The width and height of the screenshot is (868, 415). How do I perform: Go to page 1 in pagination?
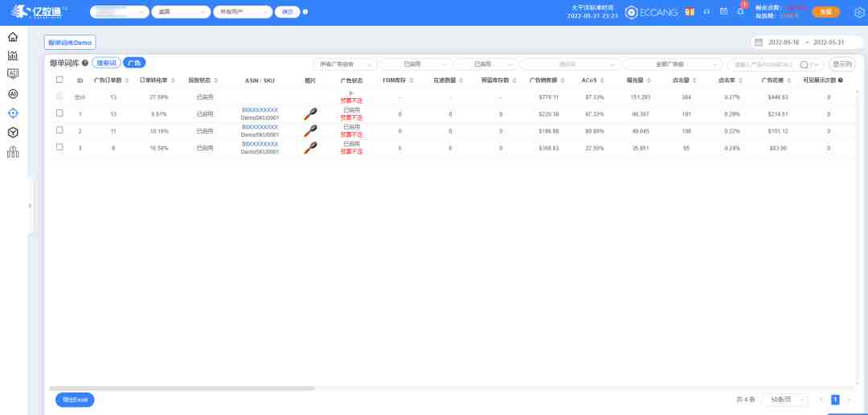pos(835,400)
